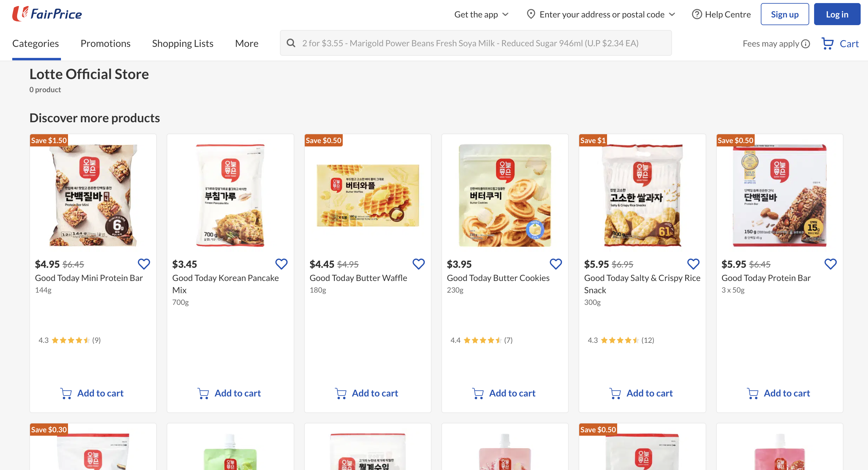
Task: Click the location pin icon
Action: pyautogui.click(x=531, y=14)
